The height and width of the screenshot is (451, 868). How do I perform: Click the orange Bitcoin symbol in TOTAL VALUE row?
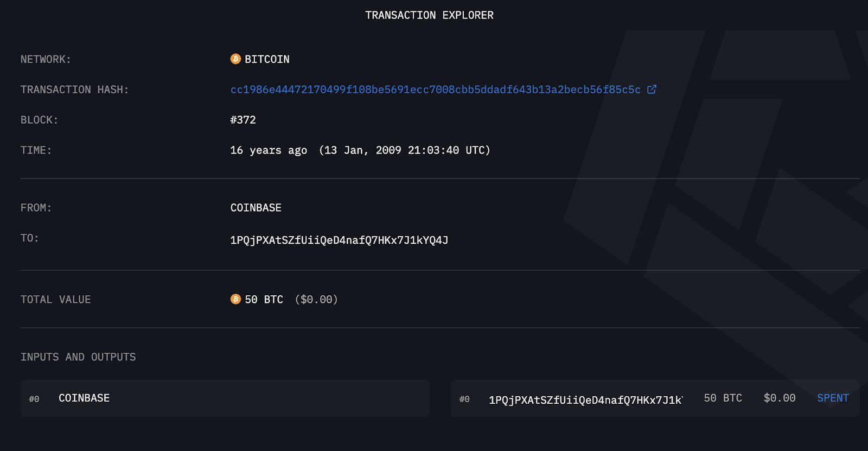235,299
